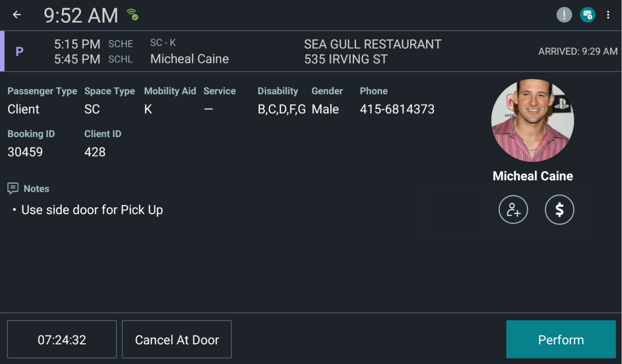This screenshot has height=364, width=622.
Task: Click the 07:24:32 countdown timer
Action: coord(61,339)
